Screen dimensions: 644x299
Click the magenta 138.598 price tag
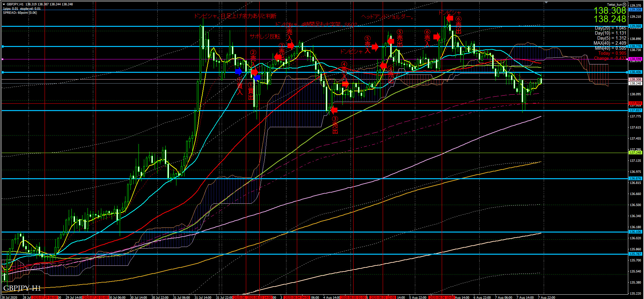point(635,59)
